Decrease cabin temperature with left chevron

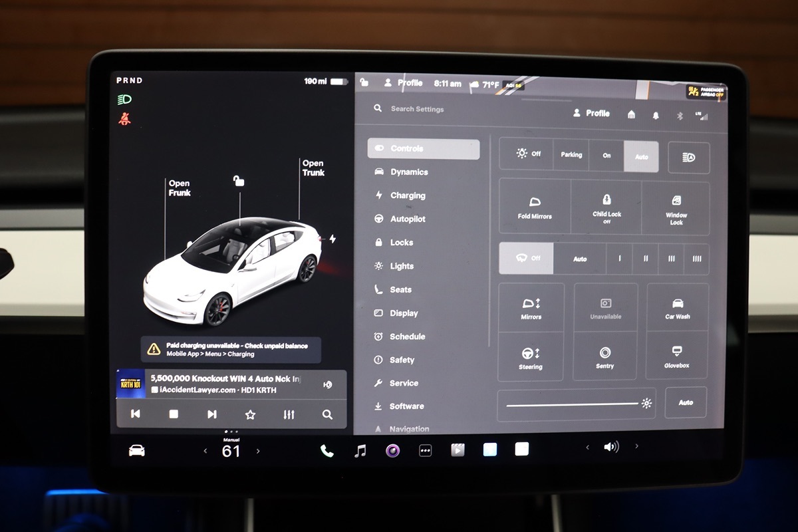pyautogui.click(x=205, y=451)
